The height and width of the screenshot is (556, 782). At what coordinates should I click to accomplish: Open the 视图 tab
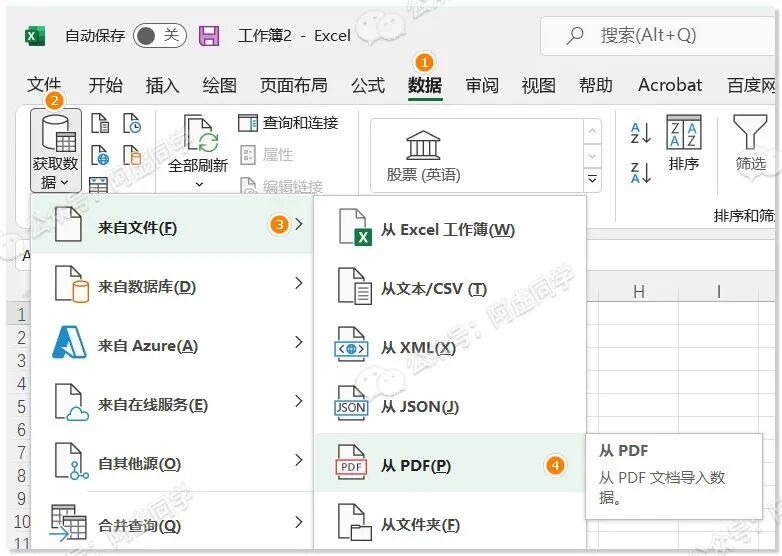coord(539,85)
